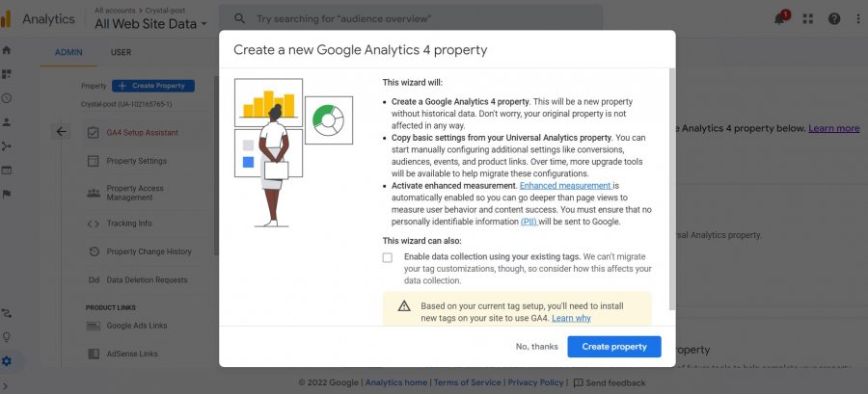Screen dimensions: 868x394
Task: Dismiss dialog with No, thanks
Action: click(536, 347)
